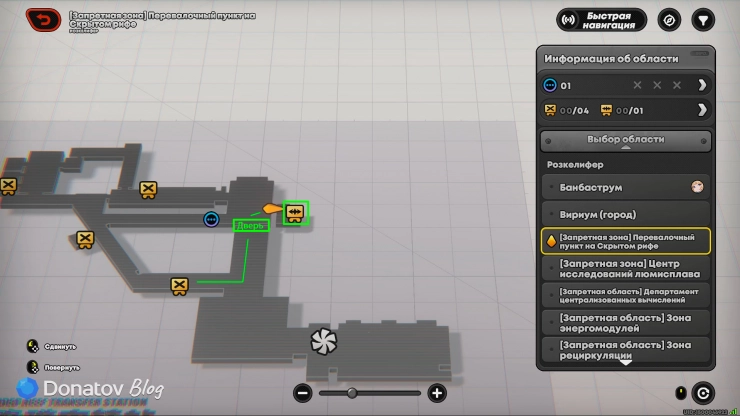
Task: Select the Вириум (город) area
Action: [x=626, y=214]
